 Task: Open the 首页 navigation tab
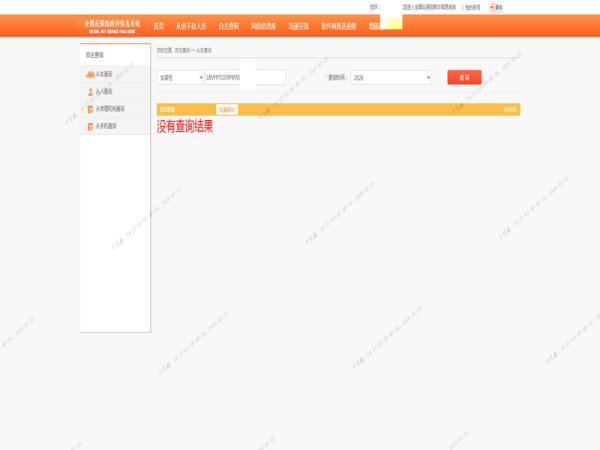(158, 27)
